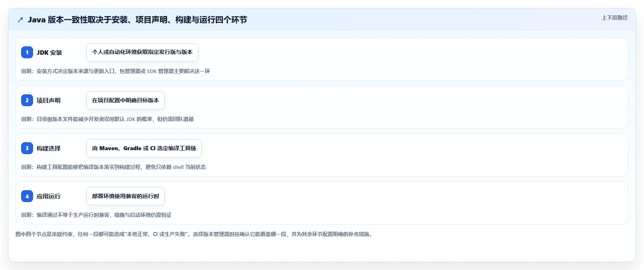644x270 pixels.
Task: Select the 构建选择 step label
Action: click(x=49, y=148)
